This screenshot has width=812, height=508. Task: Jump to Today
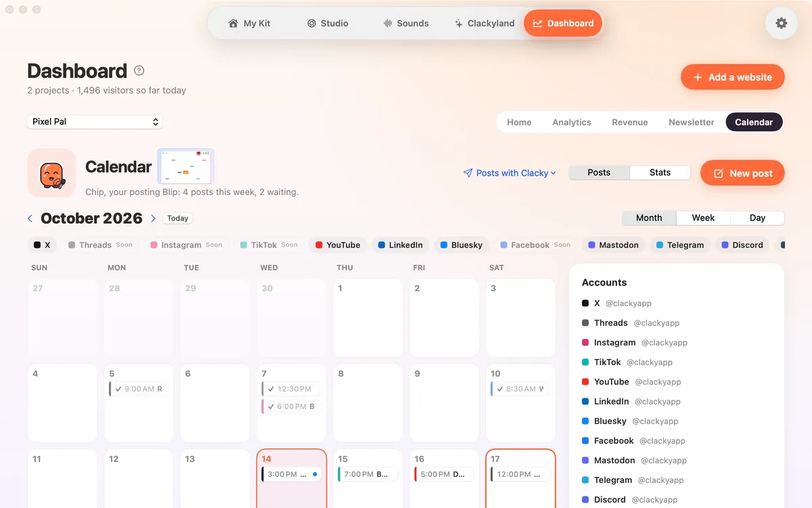178,218
